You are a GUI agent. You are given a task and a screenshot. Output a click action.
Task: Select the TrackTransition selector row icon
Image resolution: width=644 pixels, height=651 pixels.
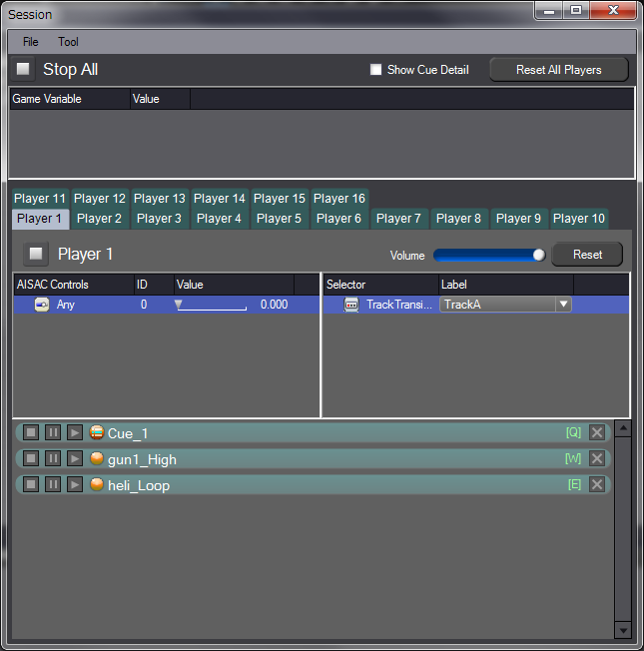point(351,305)
